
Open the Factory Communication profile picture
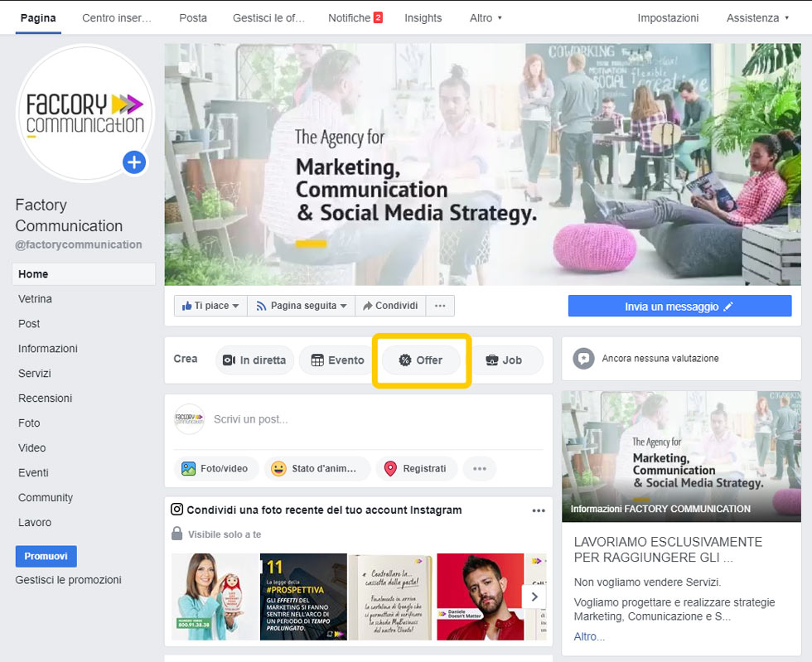[85, 113]
